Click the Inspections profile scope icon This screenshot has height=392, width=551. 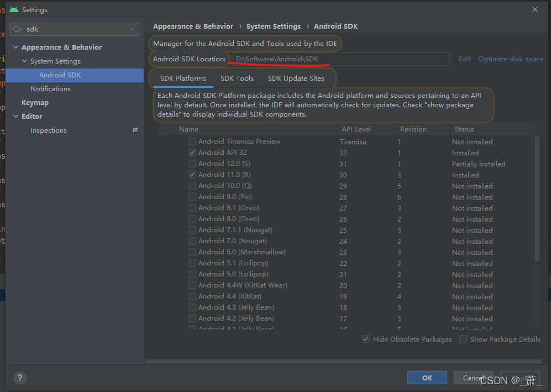[135, 130]
